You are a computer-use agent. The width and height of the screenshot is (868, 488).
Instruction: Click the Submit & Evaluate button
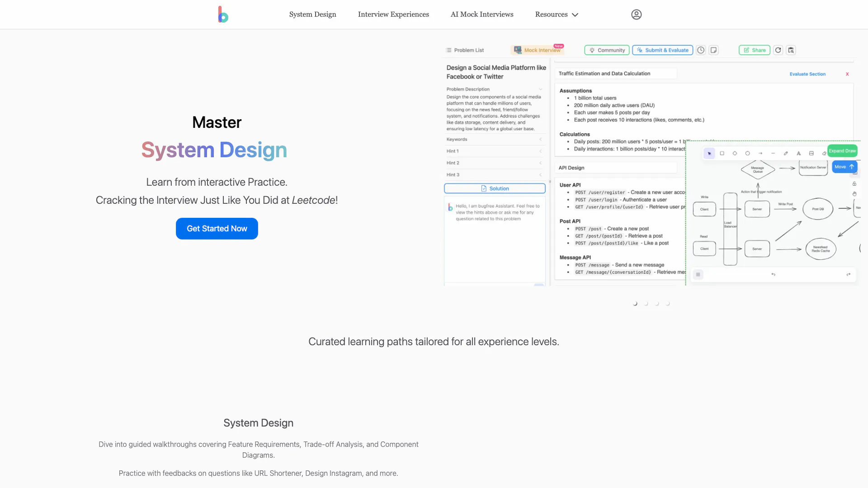[x=662, y=50]
